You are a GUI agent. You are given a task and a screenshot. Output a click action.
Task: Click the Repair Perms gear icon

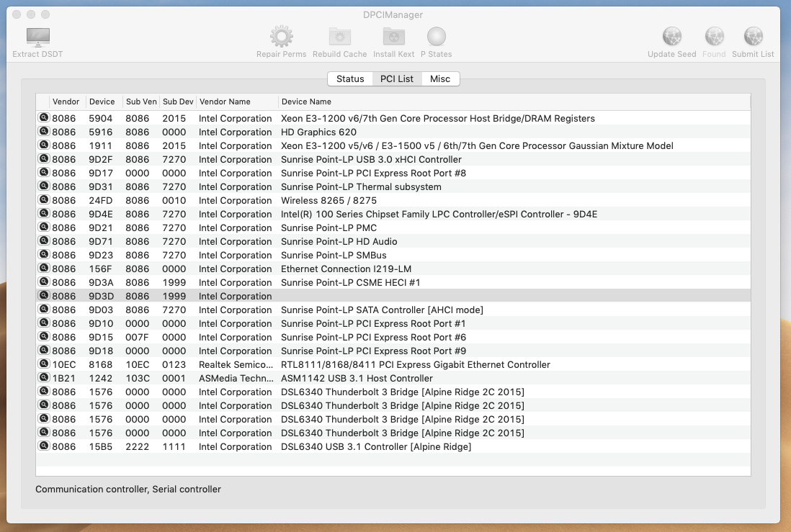pos(281,37)
